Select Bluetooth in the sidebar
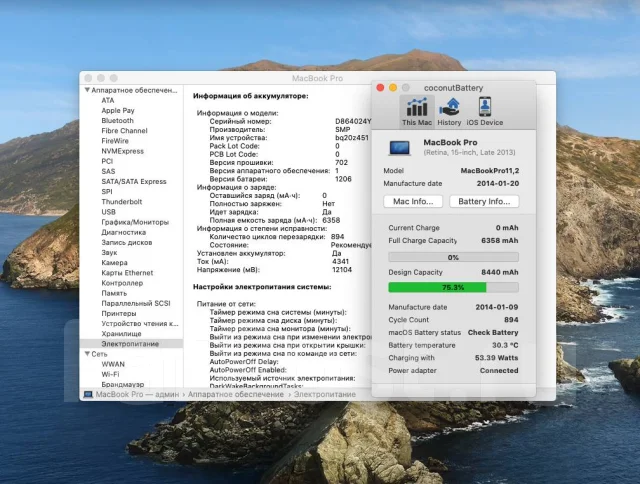The width and height of the screenshot is (640, 484). [117, 120]
